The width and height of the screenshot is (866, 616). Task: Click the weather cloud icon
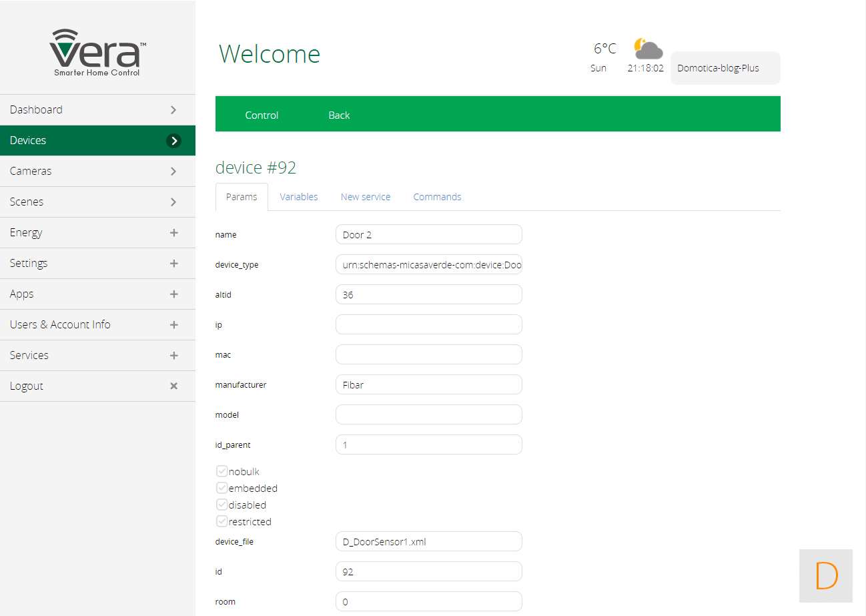point(648,49)
